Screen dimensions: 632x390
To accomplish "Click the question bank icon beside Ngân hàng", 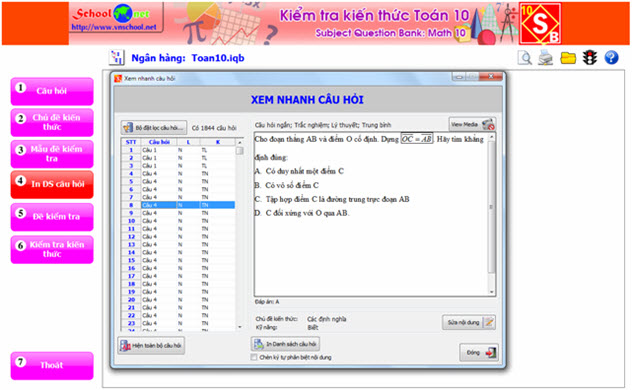I will tap(117, 58).
